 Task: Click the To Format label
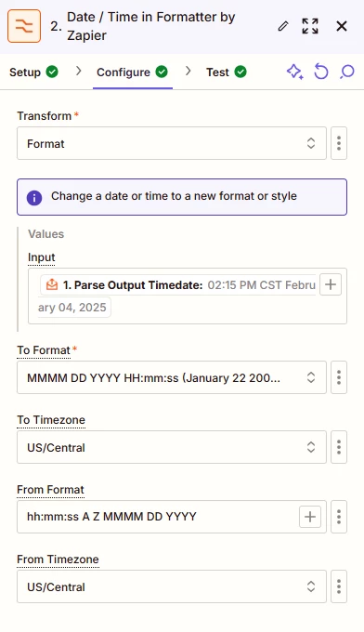pos(44,350)
